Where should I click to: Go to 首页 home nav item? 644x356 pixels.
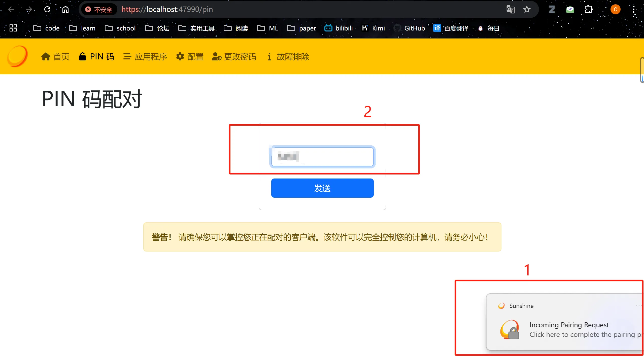55,57
